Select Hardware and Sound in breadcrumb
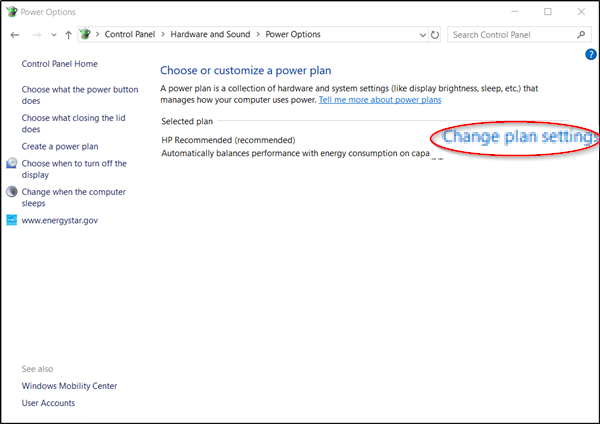Image resolution: width=600 pixels, height=424 pixels. coord(212,35)
